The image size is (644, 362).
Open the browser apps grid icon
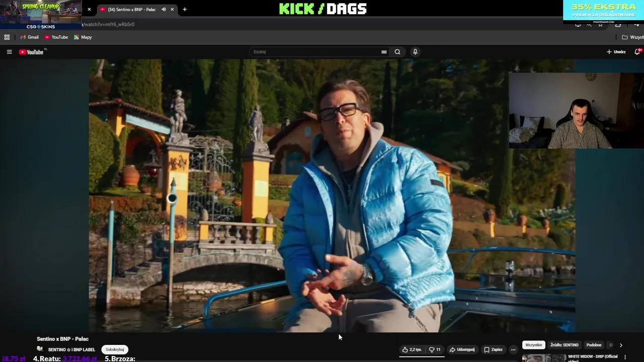[x=7, y=37]
